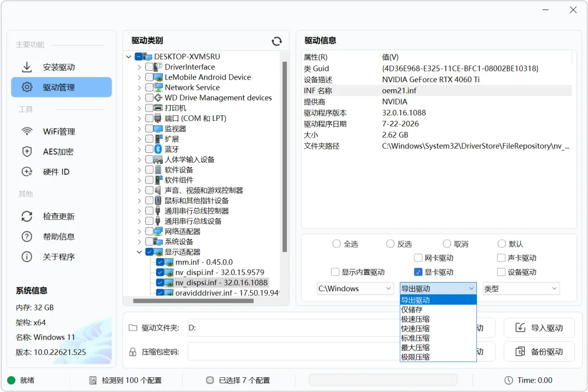Viewport: 588px width, 392px height.
Task: Click the 关于程序 info icon
Action: (x=27, y=256)
